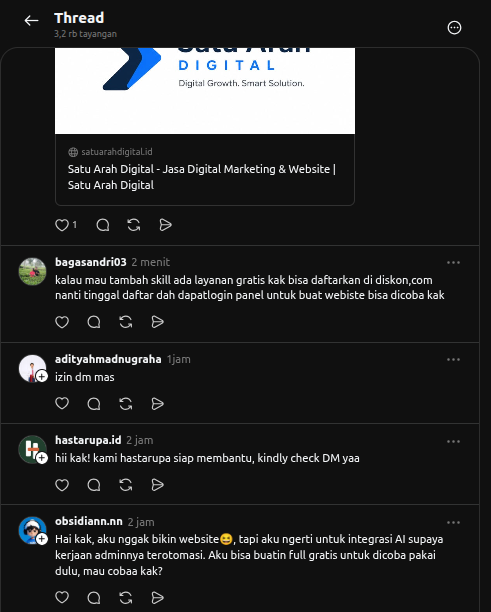Like the Satu Arah Digital post
The image size is (491, 612).
tap(62, 225)
